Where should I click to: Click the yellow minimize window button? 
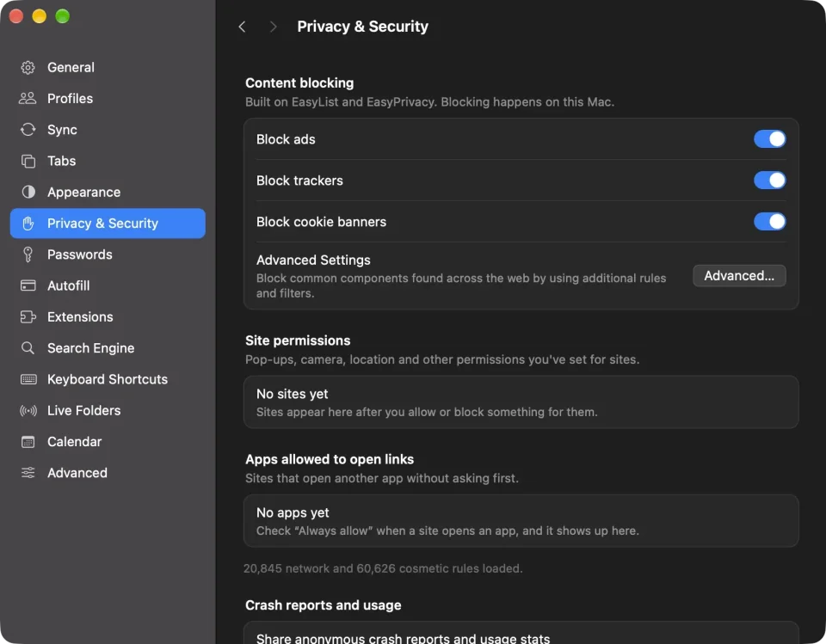pos(40,16)
